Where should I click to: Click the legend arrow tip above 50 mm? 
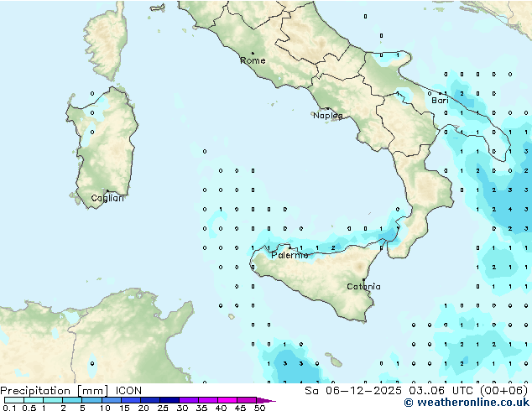pos(266,400)
